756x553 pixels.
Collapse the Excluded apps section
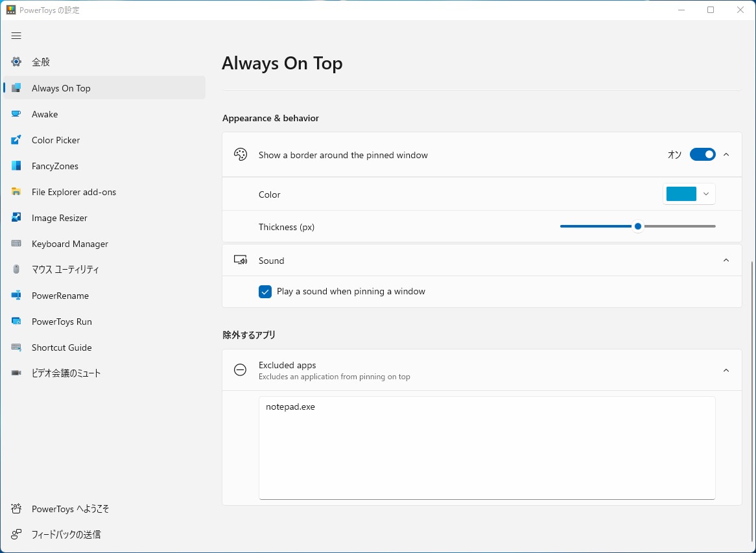(x=726, y=370)
